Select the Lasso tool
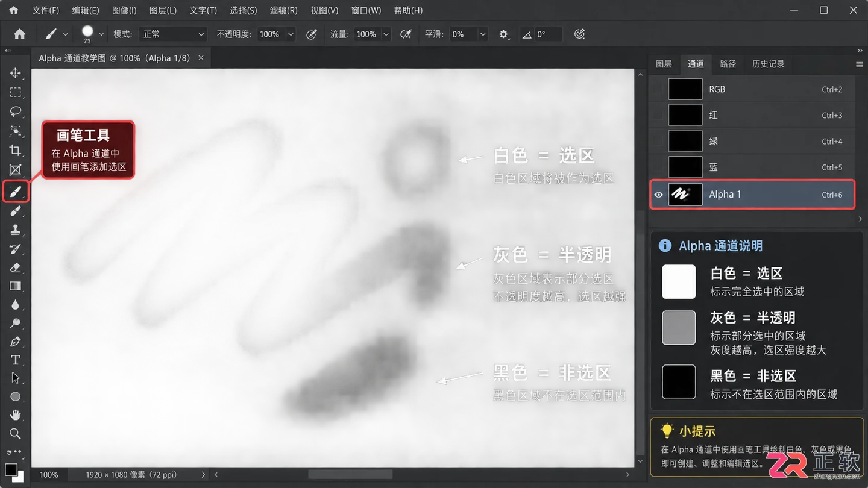 click(x=15, y=111)
